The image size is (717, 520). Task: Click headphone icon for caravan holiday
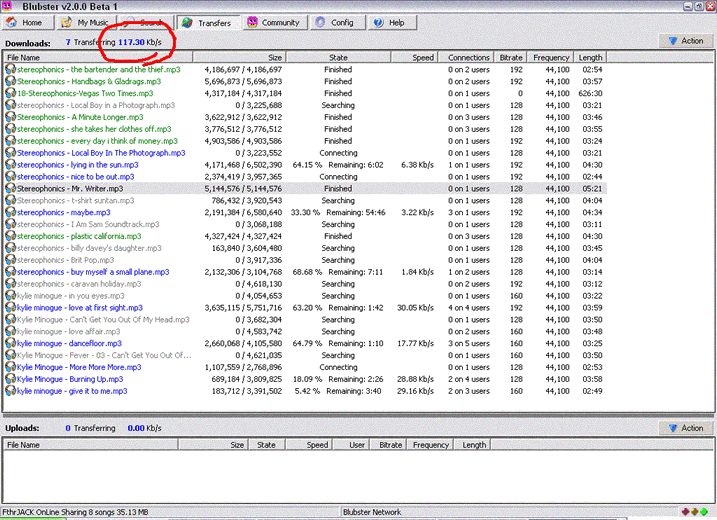[x=10, y=284]
